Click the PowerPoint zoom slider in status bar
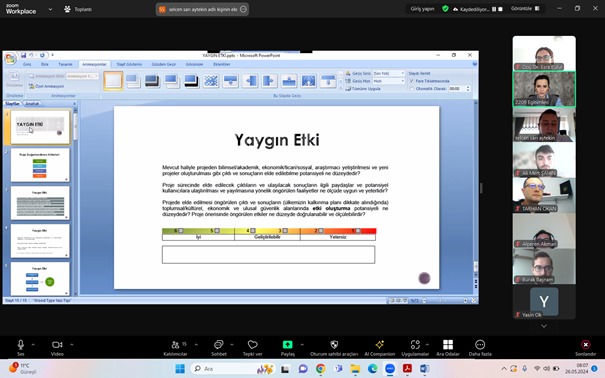605x378 pixels. [x=445, y=300]
